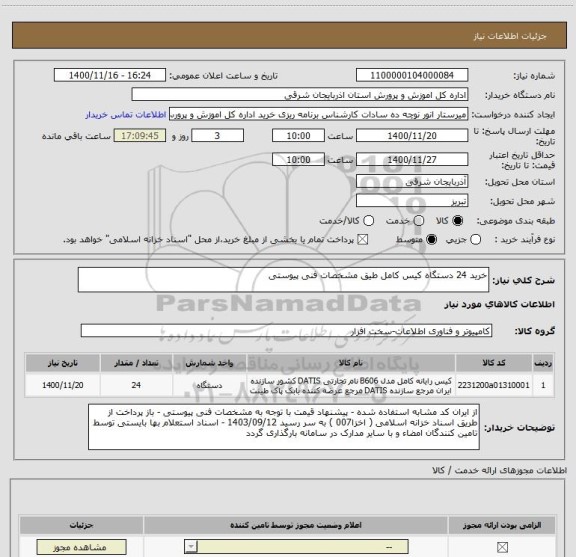Click the announcement date field 1400/11/16 - 16:24

coord(110,75)
